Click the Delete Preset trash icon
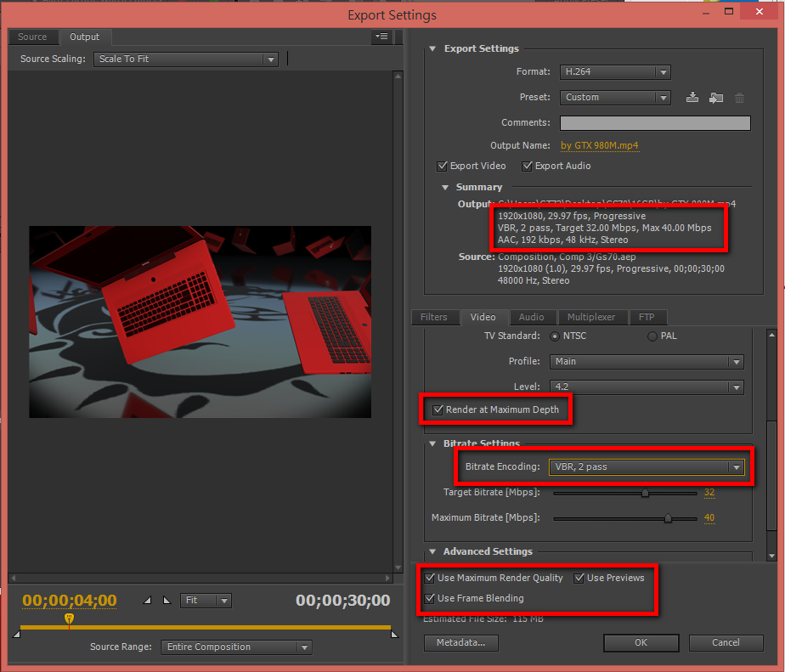785x672 pixels. click(x=739, y=98)
